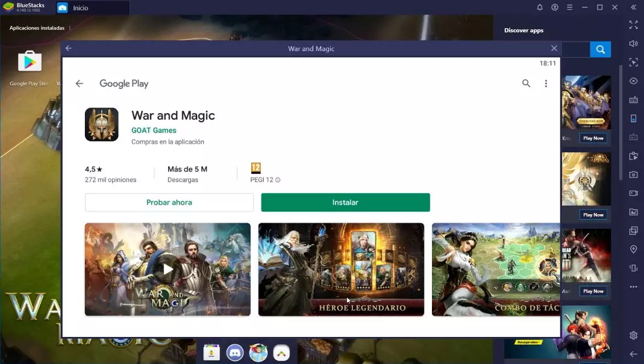Take a screenshot with the camera icon
Screen dimensions: 644x364
pos(633,174)
